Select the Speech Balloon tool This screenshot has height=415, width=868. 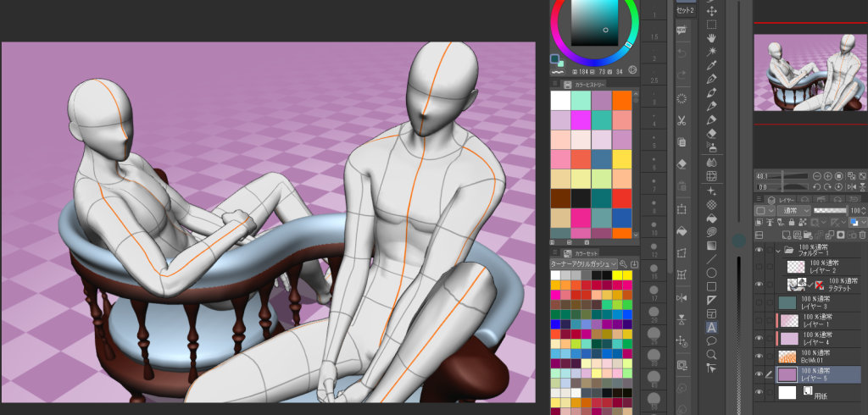pos(712,340)
